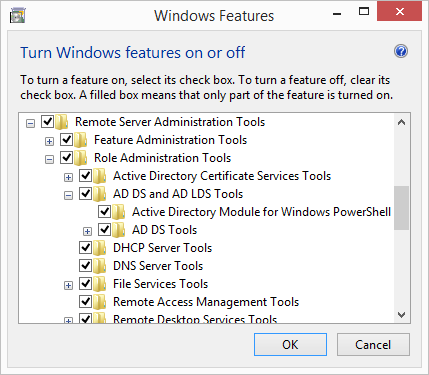Select the AD DS Tools label
This screenshot has height=375, width=429.
pyautogui.click(x=164, y=230)
